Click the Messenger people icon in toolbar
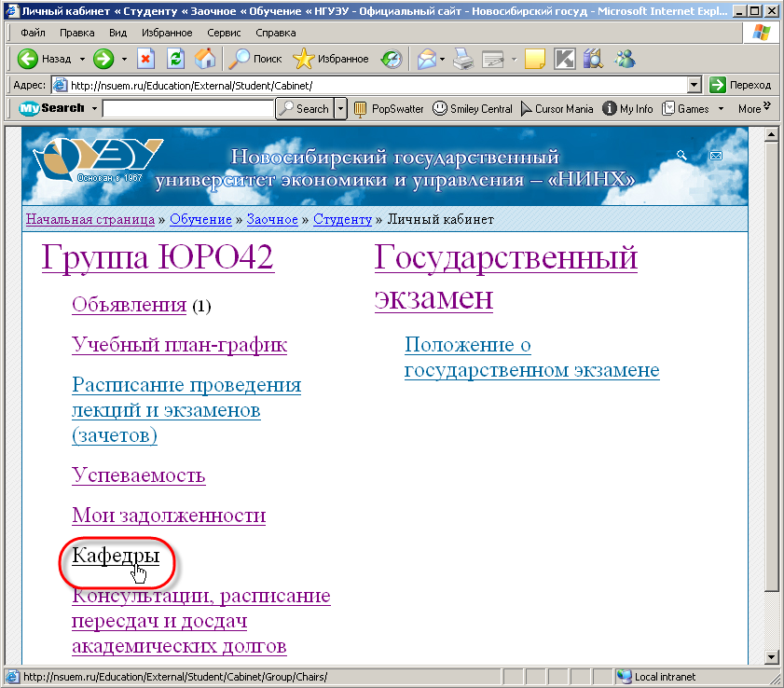The image size is (784, 688). (624, 59)
